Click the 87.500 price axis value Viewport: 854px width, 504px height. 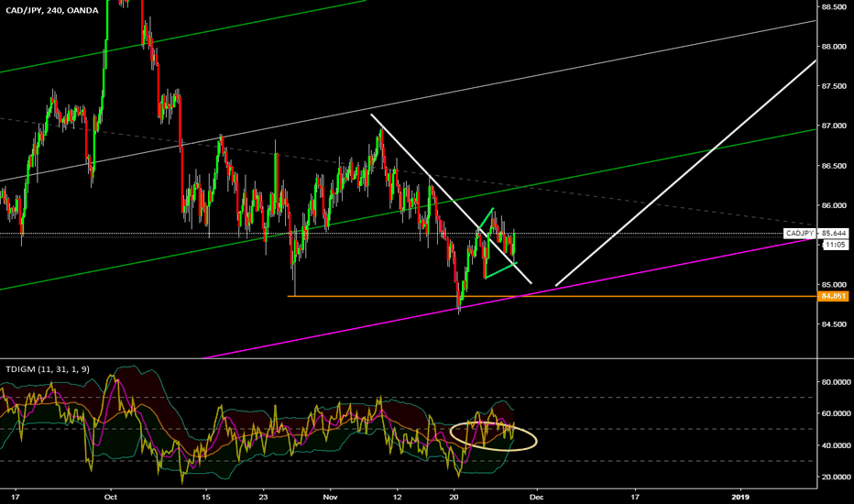[x=834, y=86]
